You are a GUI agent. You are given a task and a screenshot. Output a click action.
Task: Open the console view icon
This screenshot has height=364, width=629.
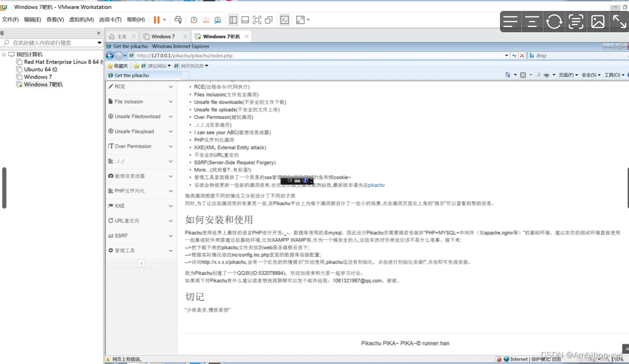[x=285, y=20]
